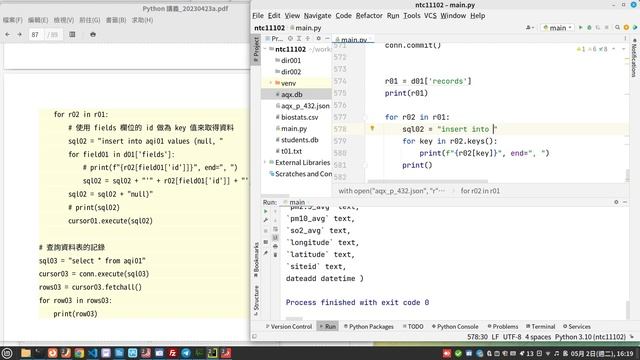This screenshot has width=640, height=360.
Task: Select the main.py editor tab
Action: (x=352, y=40)
